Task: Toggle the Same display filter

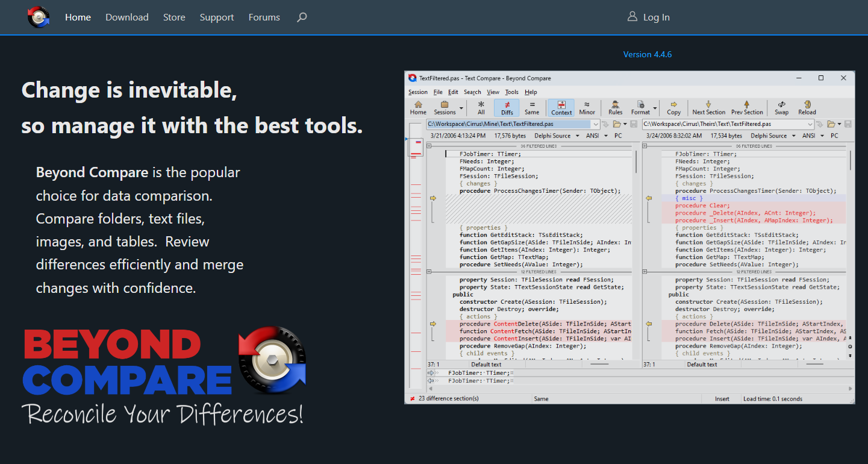Action: [x=532, y=108]
